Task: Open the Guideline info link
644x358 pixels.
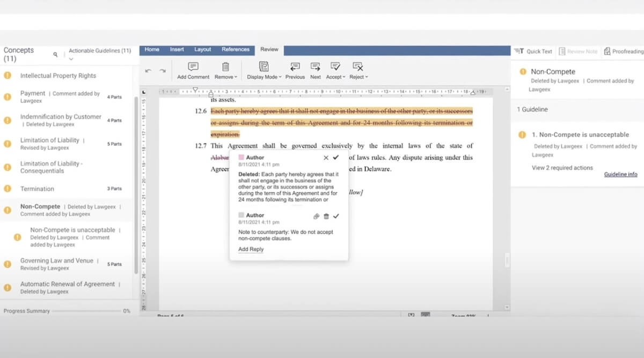Action: point(620,174)
